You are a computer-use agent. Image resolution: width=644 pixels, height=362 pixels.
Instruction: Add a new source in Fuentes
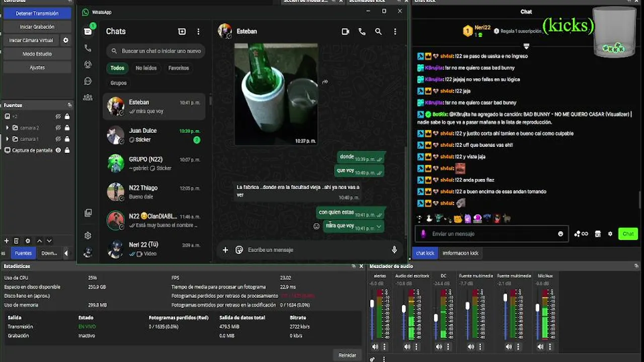click(x=7, y=241)
